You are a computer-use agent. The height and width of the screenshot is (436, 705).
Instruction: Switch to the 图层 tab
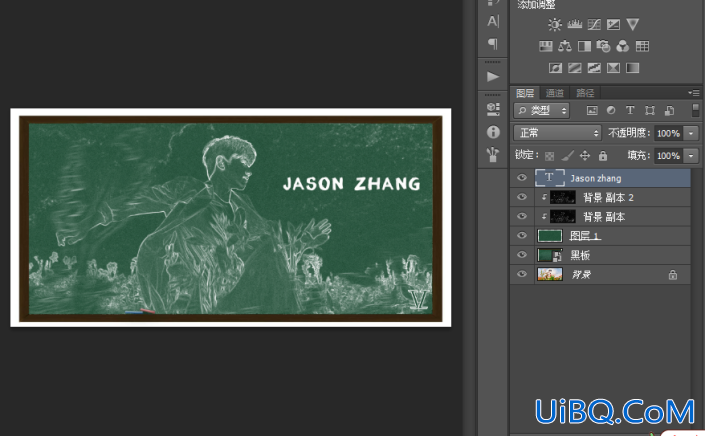pos(525,93)
